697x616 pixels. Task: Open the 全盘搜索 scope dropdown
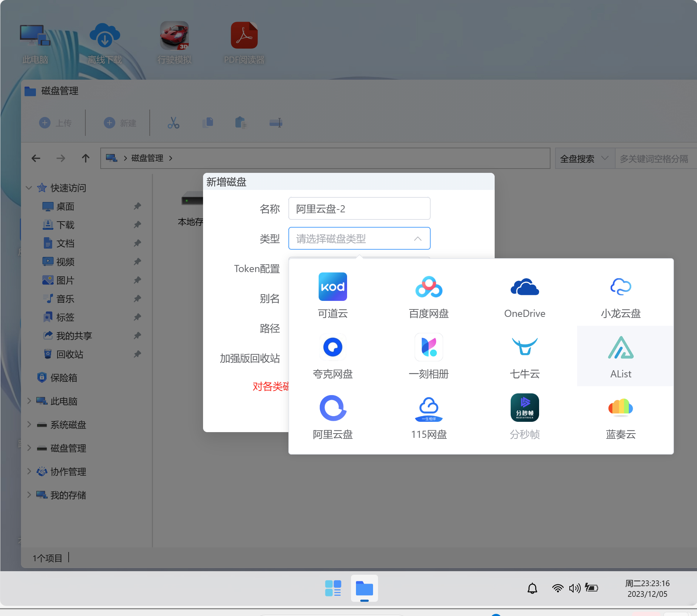click(x=585, y=159)
